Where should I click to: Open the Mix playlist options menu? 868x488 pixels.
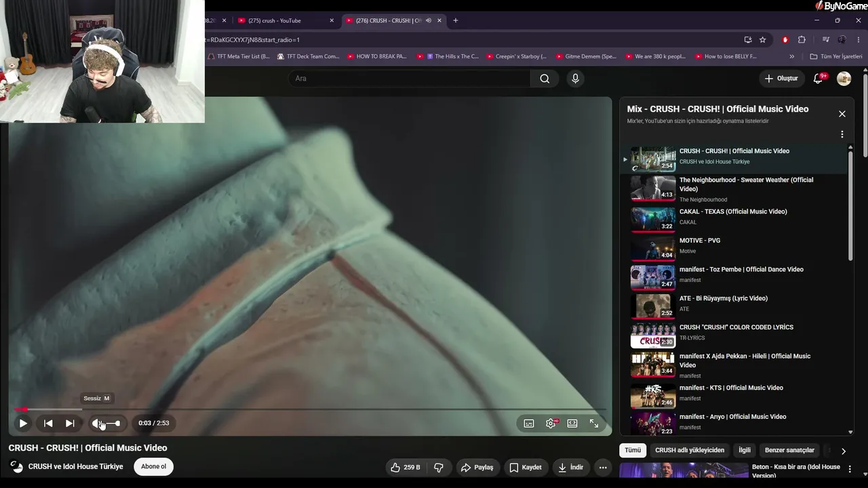[x=842, y=134]
